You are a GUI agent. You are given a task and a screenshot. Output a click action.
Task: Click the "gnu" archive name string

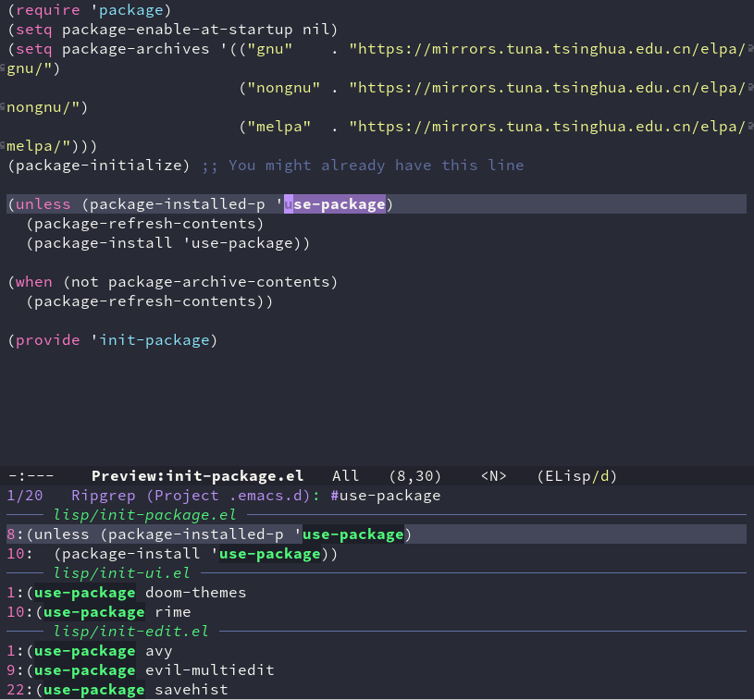click(x=269, y=49)
